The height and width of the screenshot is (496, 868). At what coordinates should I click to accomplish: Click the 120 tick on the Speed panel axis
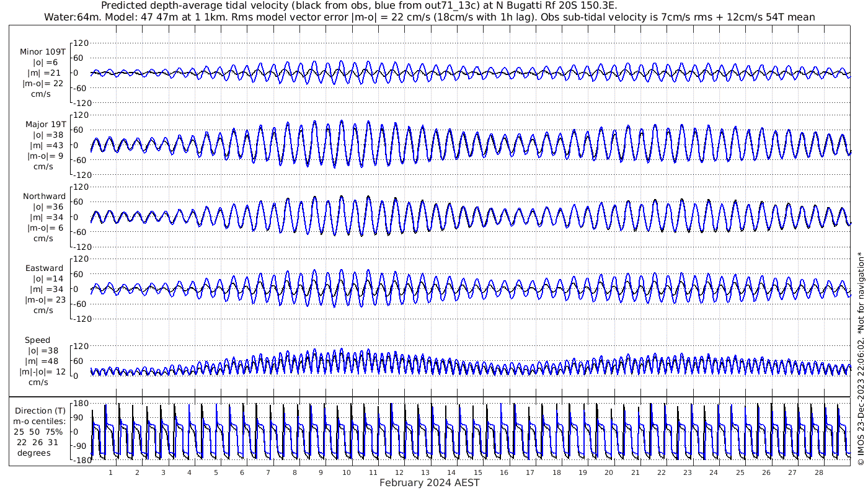81,346
